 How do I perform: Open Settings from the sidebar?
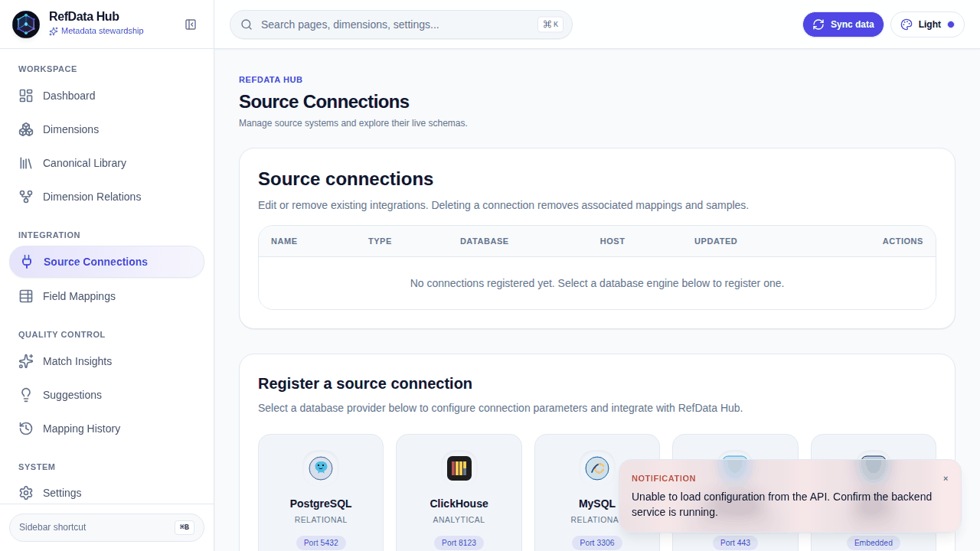pyautogui.click(x=106, y=493)
